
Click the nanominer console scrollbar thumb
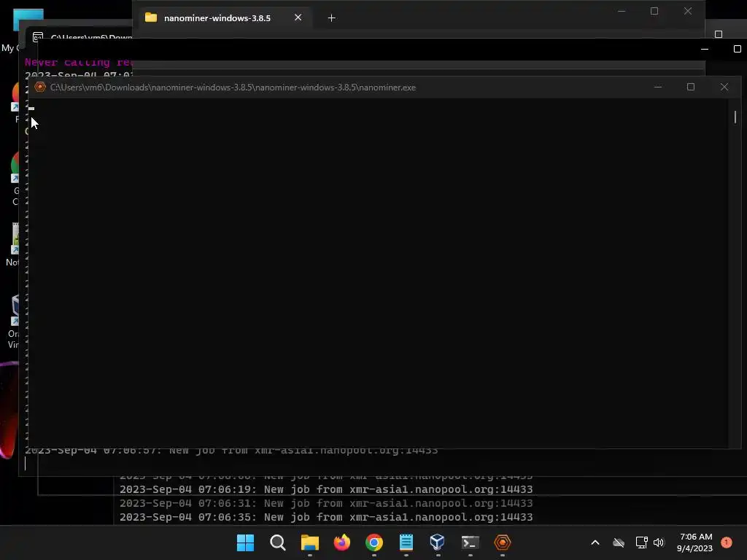[x=735, y=117]
